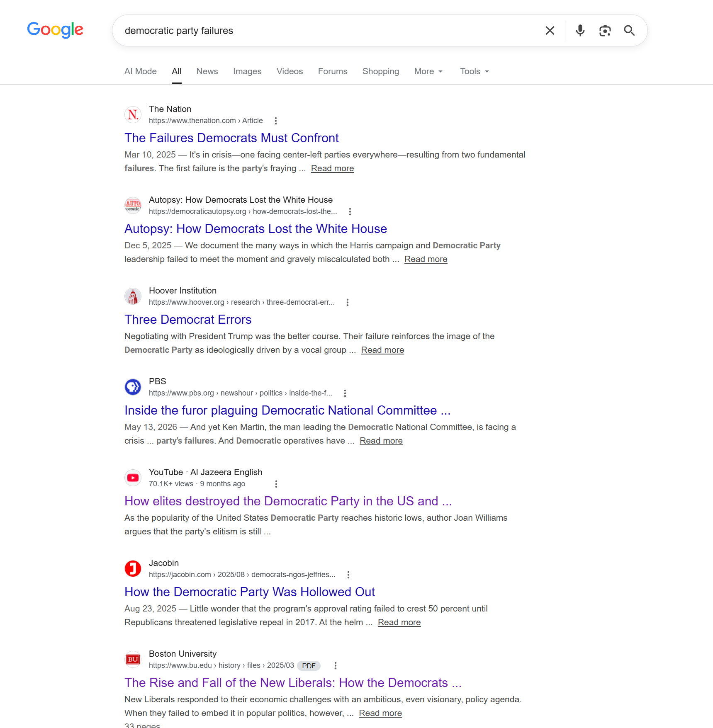Open three-dot menu for Boston University result
Viewport: 713px width, 728px height.
336,665
